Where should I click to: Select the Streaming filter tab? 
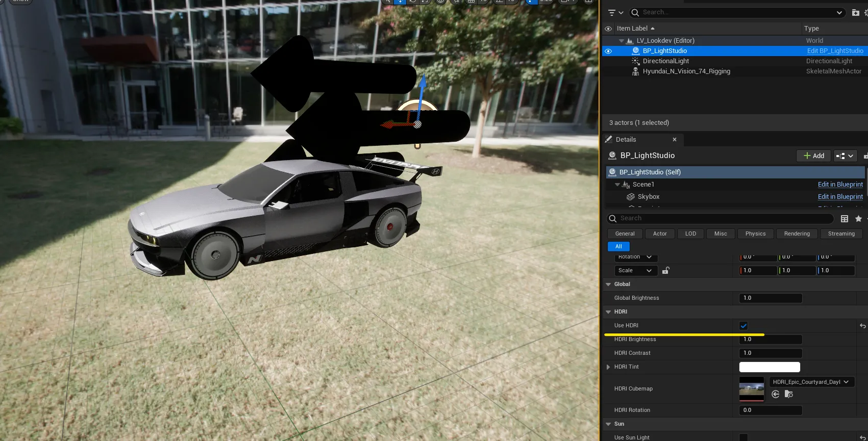click(841, 234)
